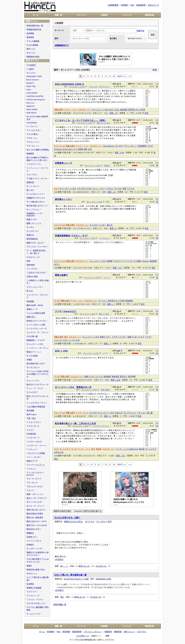Open the 未読 filter link
This screenshot has width=185, height=644.
pyautogui.click(x=154, y=70)
